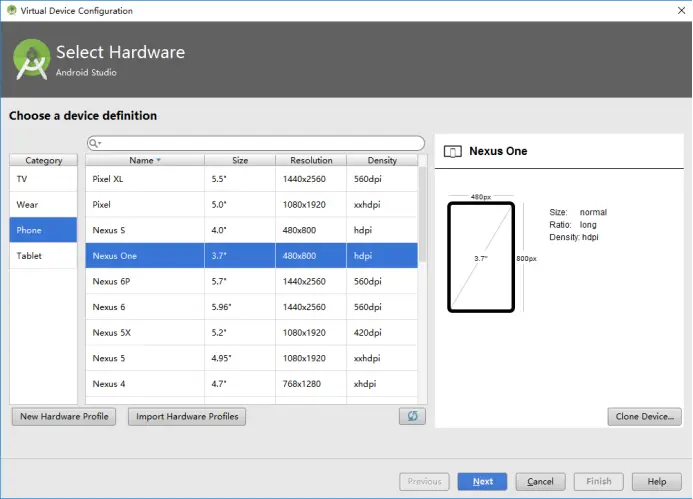Image resolution: width=693 pixels, height=499 pixels.
Task: Select the Nexus 6P device row
Action: (x=251, y=281)
